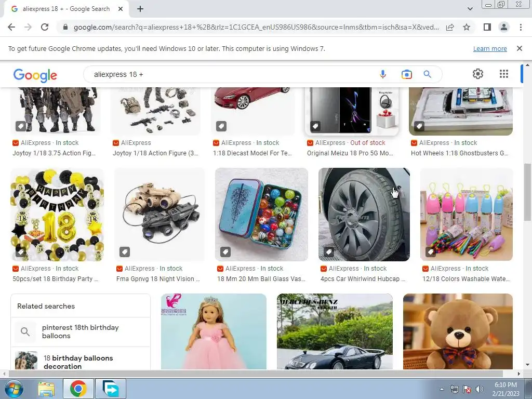Open the red Tesla diecast model image
Screen dimensions: 532x399
click(253, 111)
